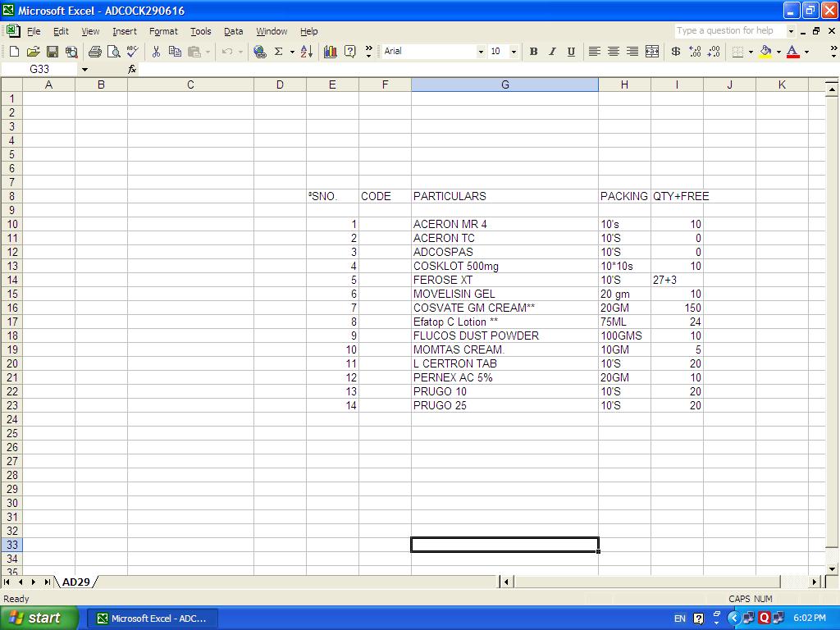This screenshot has height=630, width=840.
Task: Select row 14 header
Action: coord(11,281)
